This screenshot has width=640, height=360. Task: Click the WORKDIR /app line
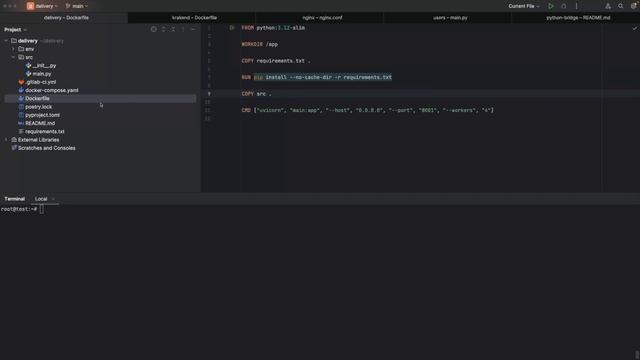[260, 44]
